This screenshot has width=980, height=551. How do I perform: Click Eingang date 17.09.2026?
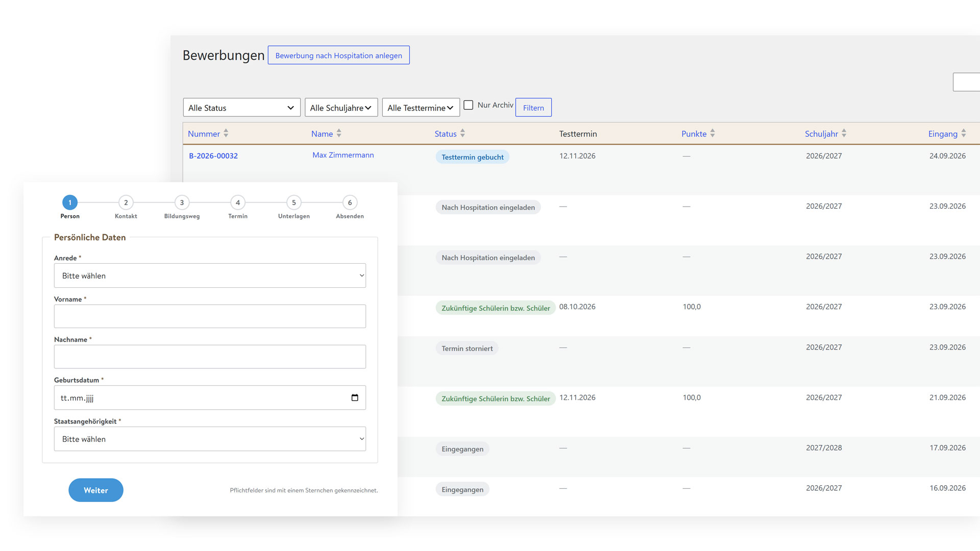tap(947, 448)
